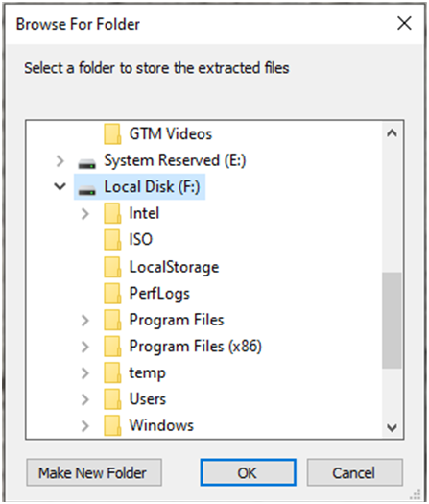429x504 pixels.
Task: Click the scrollbar up arrow
Action: coord(392,133)
